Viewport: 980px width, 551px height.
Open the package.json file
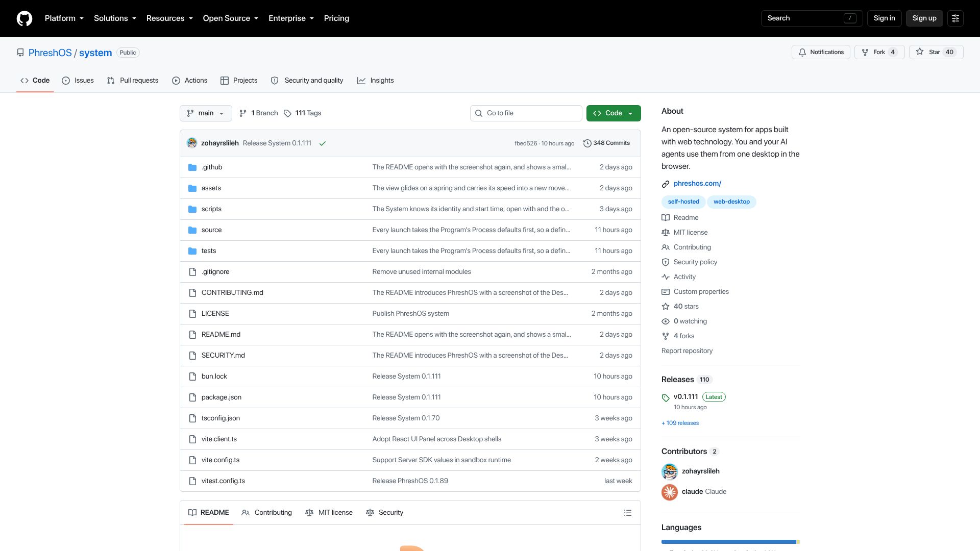tap(222, 397)
